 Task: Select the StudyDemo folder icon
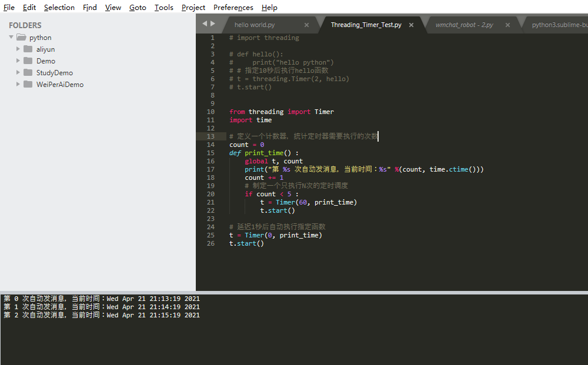pos(28,72)
